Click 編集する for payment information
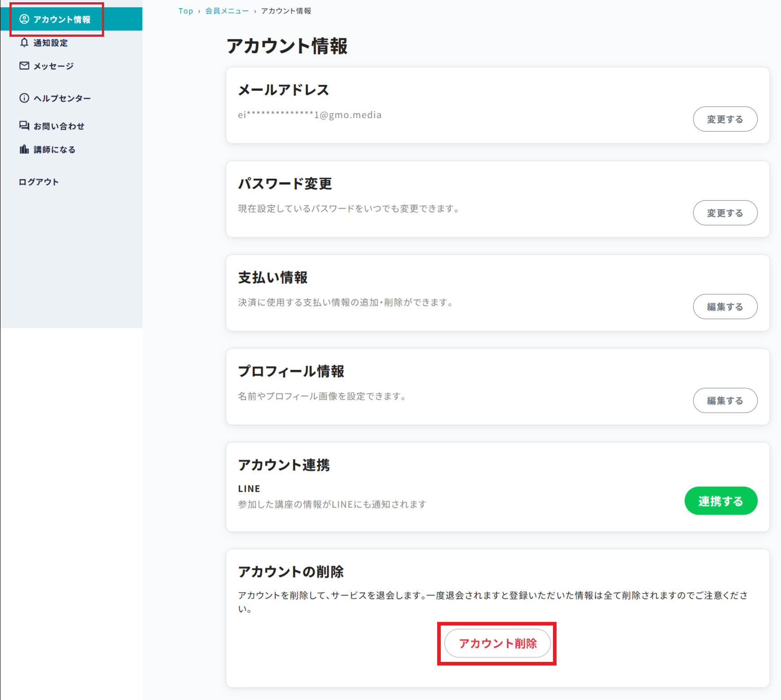This screenshot has height=700, width=781. pos(725,307)
